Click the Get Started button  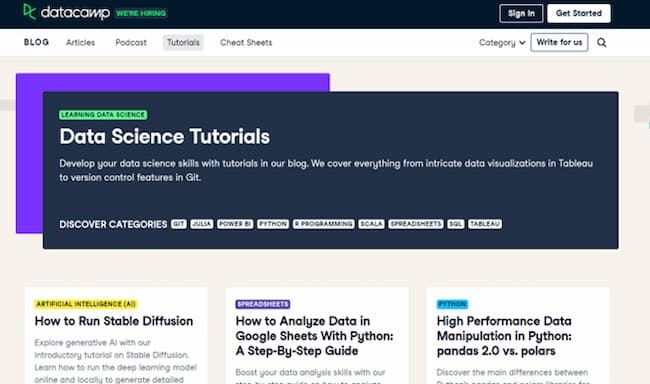tap(579, 13)
